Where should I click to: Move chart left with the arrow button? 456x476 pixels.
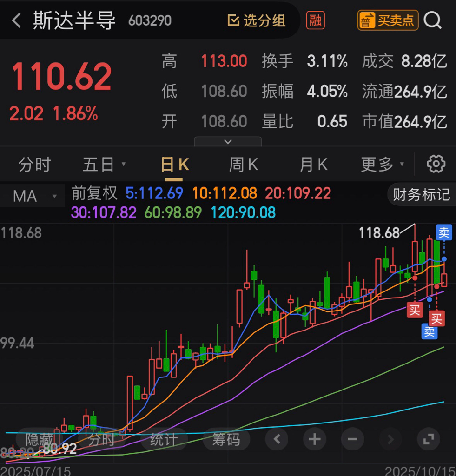[x=277, y=439]
